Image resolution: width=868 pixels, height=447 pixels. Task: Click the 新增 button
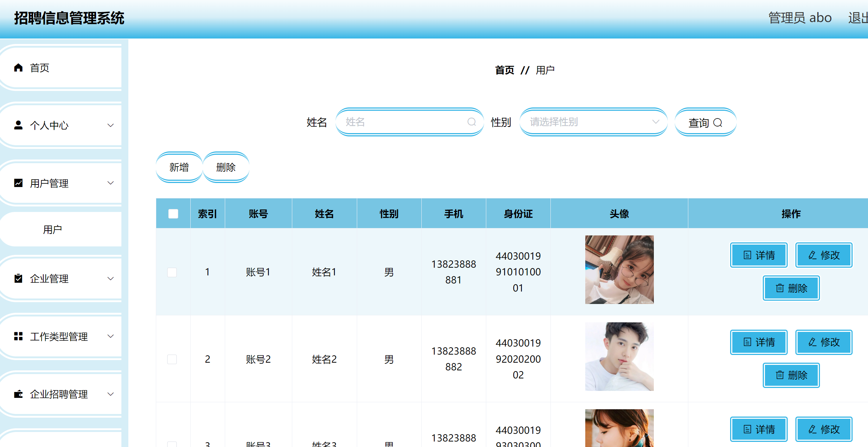coord(179,167)
